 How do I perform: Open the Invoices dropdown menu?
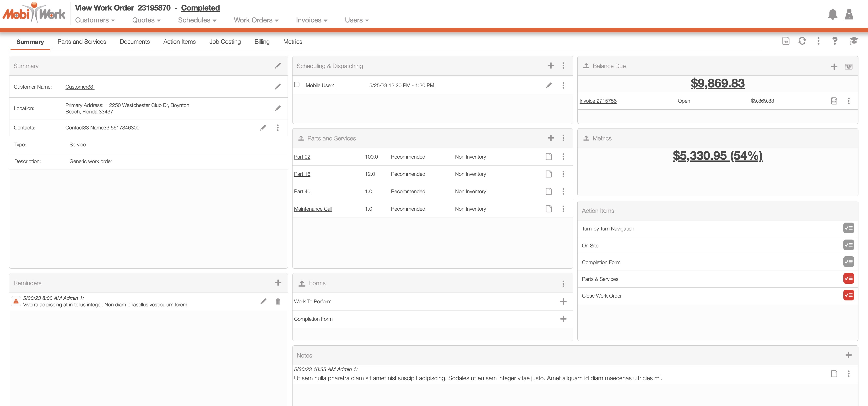(311, 20)
